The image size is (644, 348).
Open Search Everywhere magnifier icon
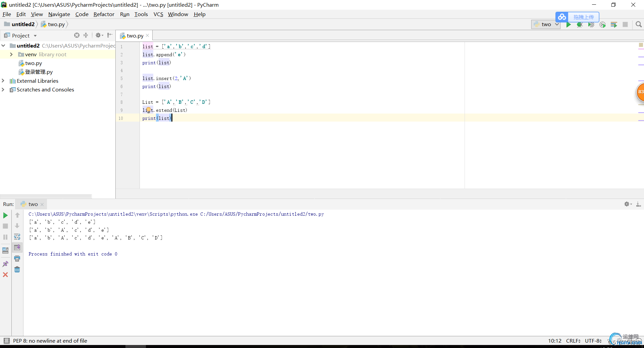point(639,24)
